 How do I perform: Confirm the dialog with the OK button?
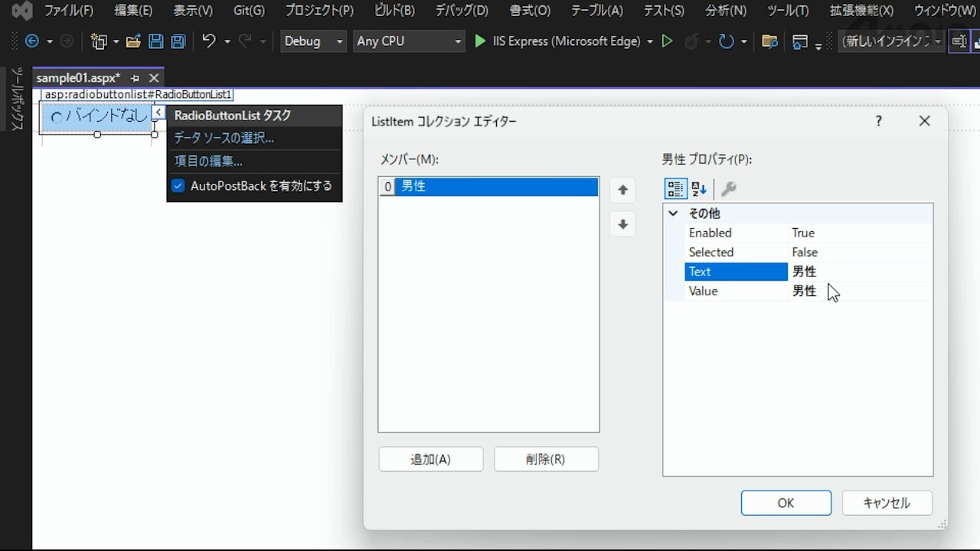(x=786, y=503)
